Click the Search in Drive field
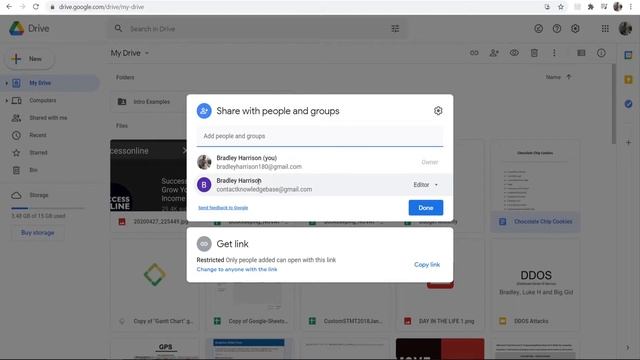 257,29
